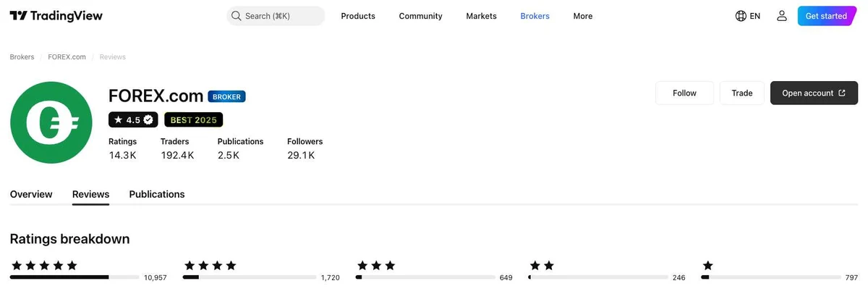
Task: Click the Reviews breadcrumb
Action: click(112, 56)
